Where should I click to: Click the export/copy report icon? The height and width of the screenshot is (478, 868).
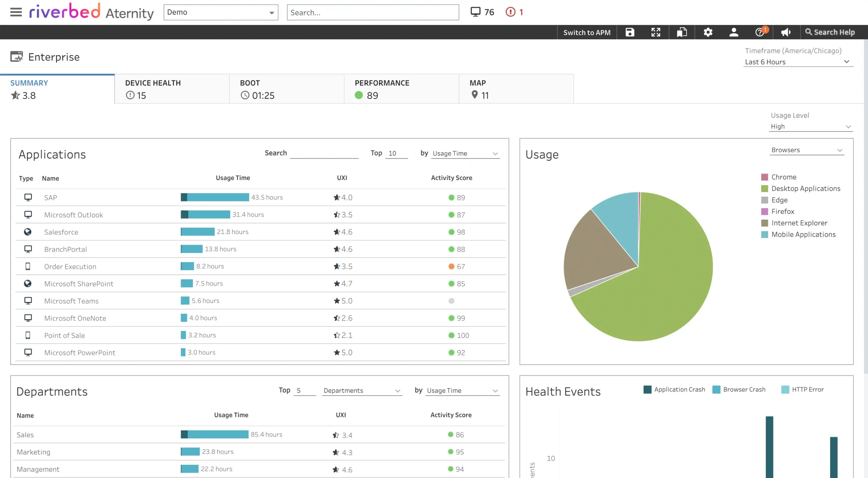coord(682,32)
